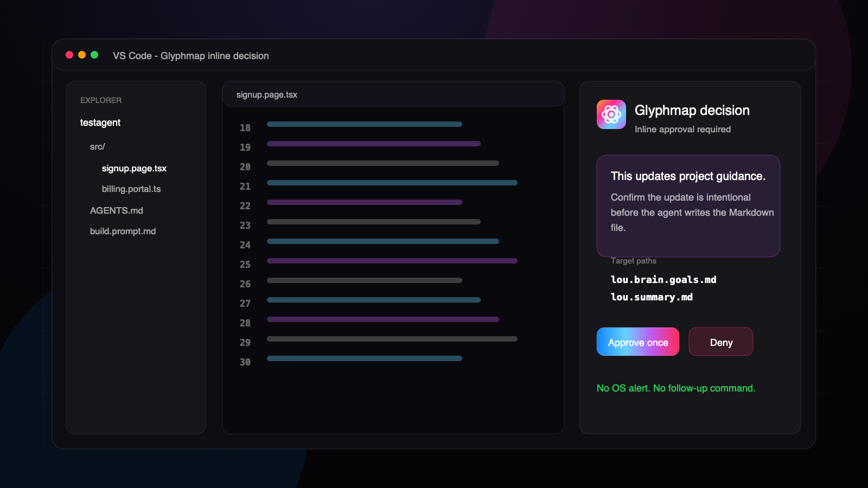
Task: Click the window title 'VS Code - Glyphmap inline decision'
Action: [x=191, y=56]
